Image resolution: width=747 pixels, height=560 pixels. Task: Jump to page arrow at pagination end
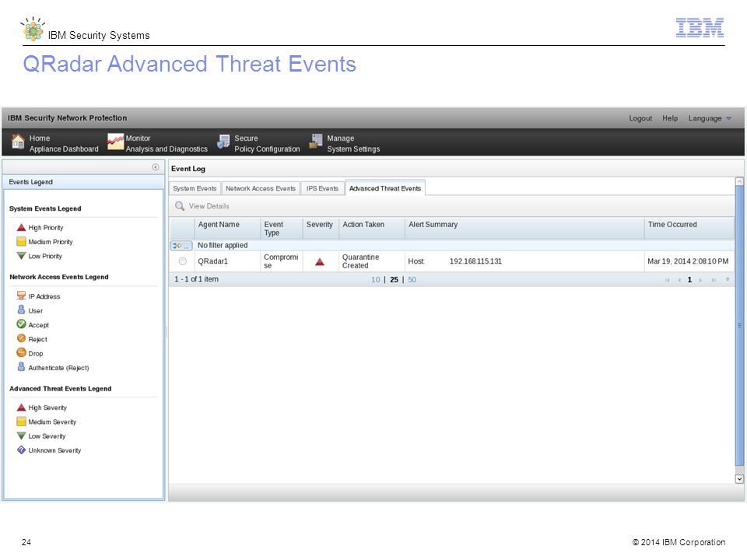728,279
